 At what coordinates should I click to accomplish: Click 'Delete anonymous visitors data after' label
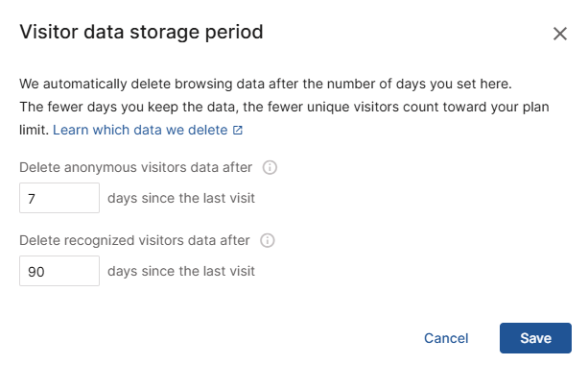click(x=136, y=167)
